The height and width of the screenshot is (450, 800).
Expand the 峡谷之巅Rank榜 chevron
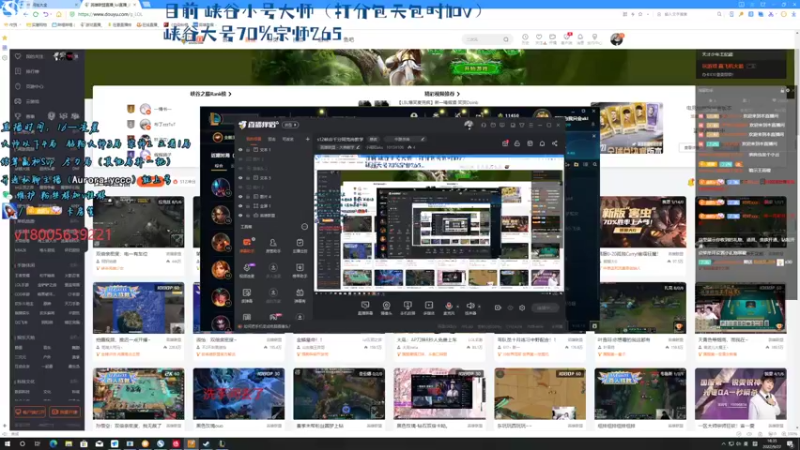(x=230, y=94)
